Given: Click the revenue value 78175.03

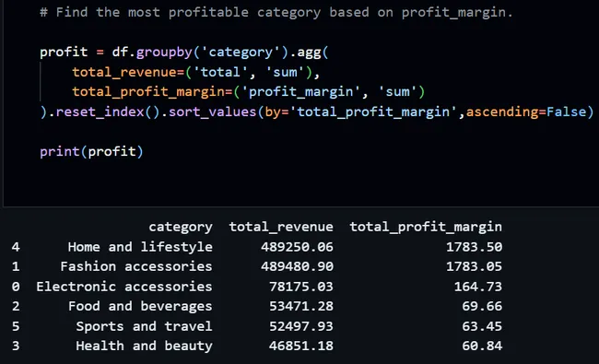Looking at the screenshot, I should pos(301,287).
